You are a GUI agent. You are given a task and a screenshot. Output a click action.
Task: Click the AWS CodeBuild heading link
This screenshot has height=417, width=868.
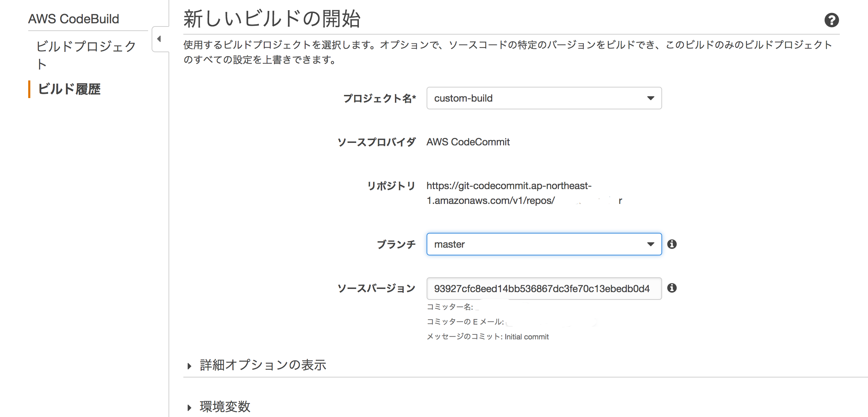point(74,19)
